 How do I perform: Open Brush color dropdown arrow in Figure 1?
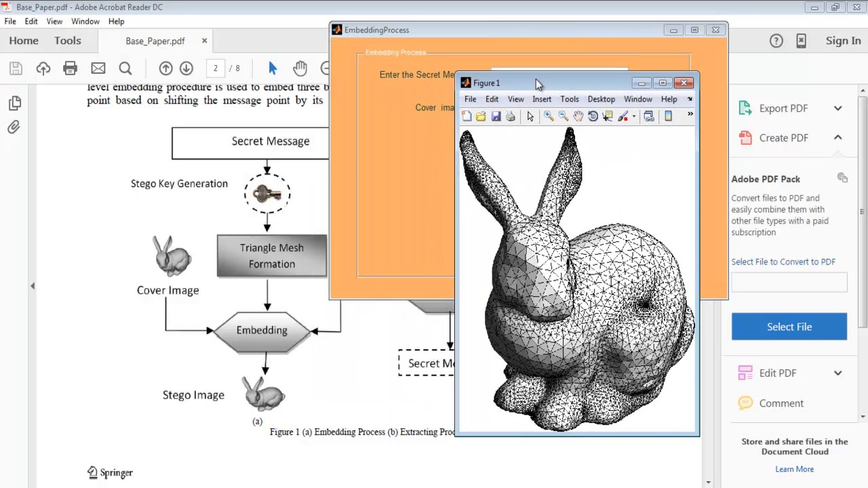[x=634, y=117]
